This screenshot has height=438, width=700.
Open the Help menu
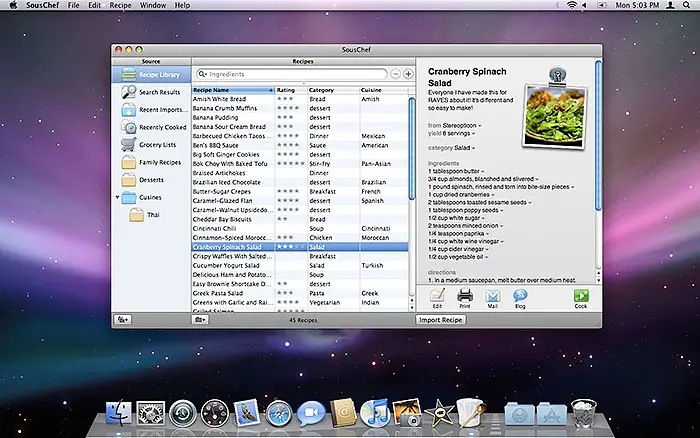(182, 5)
